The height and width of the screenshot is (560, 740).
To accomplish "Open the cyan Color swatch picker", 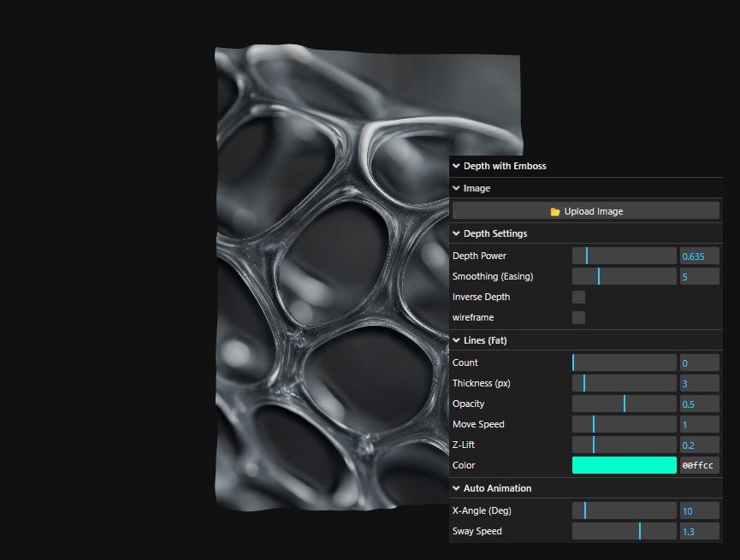I will tap(624, 465).
